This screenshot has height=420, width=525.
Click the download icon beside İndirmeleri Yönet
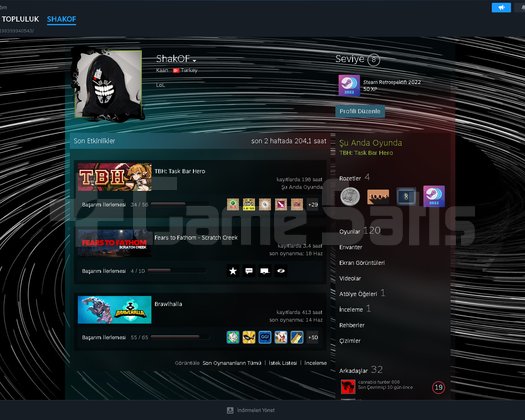pos(230,410)
